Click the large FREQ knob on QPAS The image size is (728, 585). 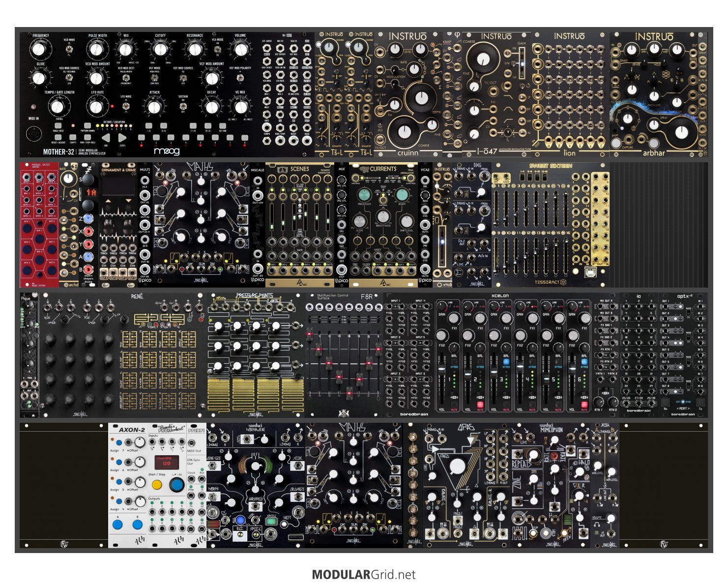(458, 465)
